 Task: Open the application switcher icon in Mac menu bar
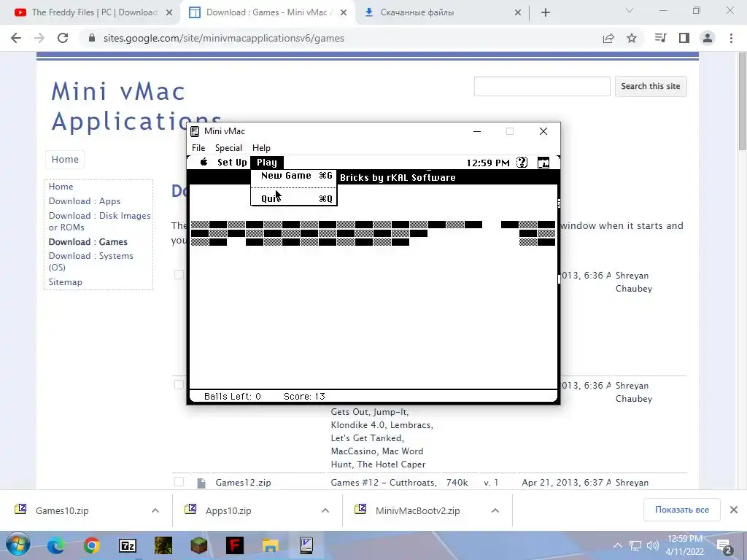543,163
